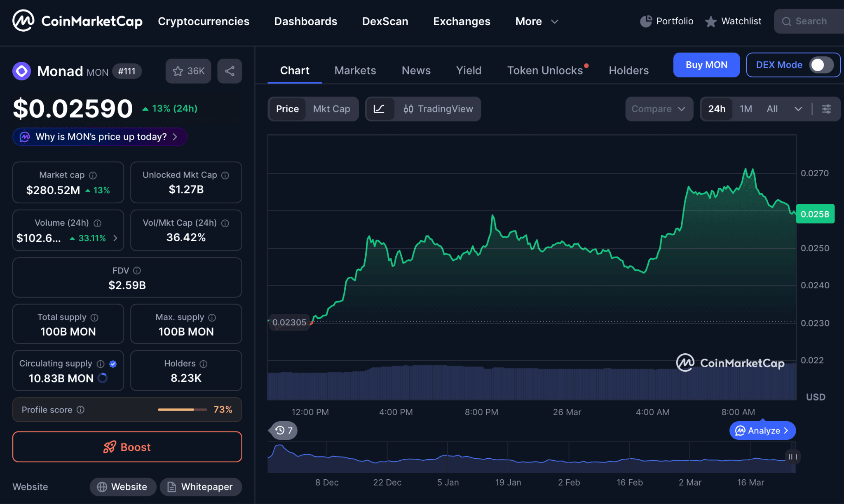Viewport: 844px width, 504px height.
Task: Add Monad to watchlist via the star icon
Action: 178,71
